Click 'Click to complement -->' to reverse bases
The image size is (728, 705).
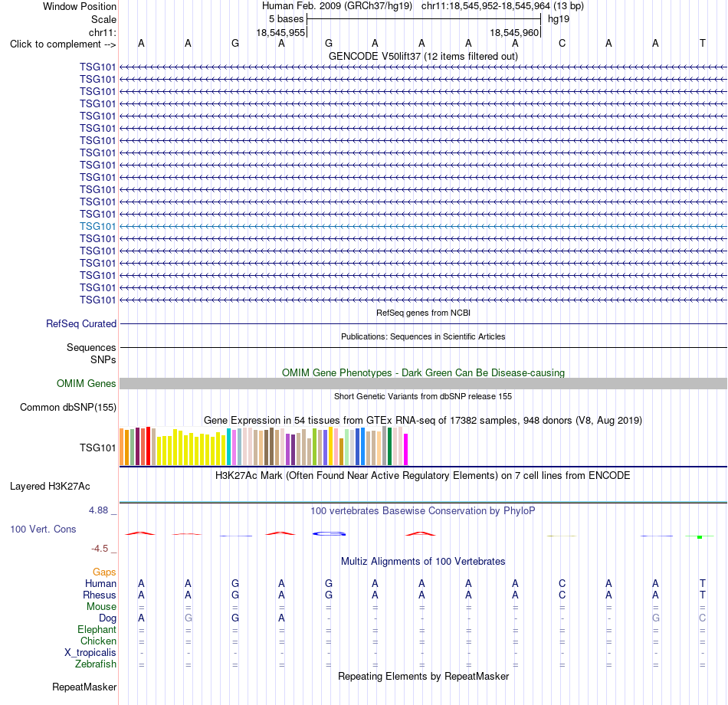click(x=63, y=44)
